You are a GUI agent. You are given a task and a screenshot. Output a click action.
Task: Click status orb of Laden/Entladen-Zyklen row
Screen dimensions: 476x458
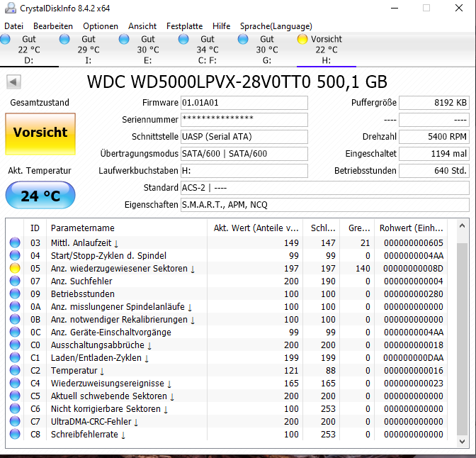(x=15, y=357)
